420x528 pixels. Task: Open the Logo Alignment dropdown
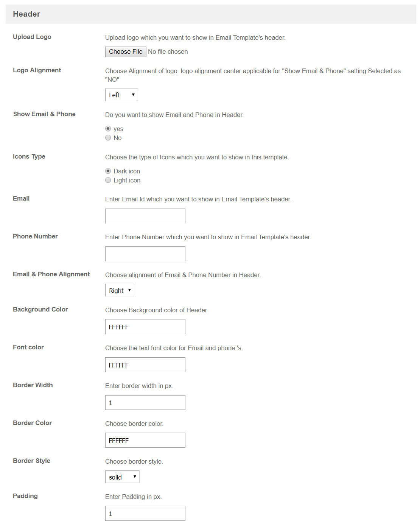[x=121, y=95]
